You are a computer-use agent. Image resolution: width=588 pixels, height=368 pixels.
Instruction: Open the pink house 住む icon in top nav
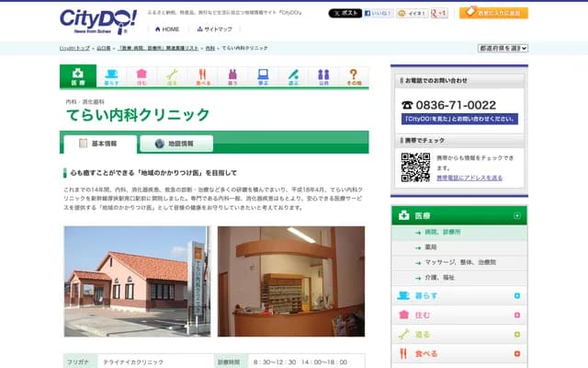pyautogui.click(x=141, y=77)
